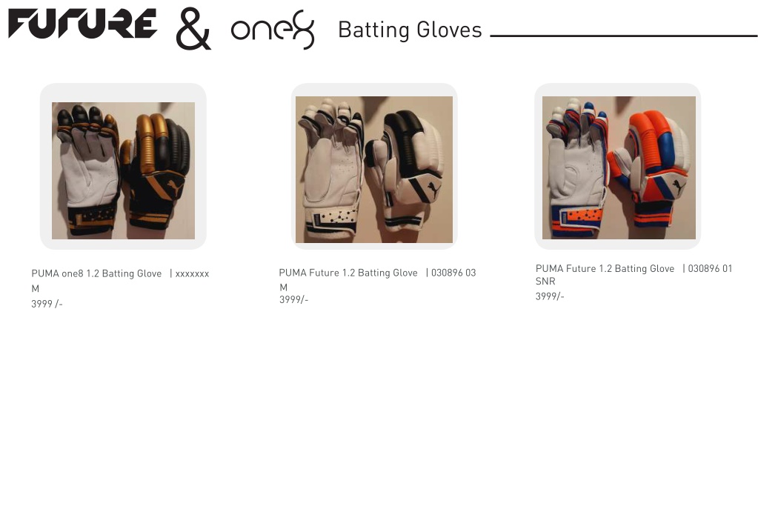Select the Batting Gloves heading

click(410, 30)
